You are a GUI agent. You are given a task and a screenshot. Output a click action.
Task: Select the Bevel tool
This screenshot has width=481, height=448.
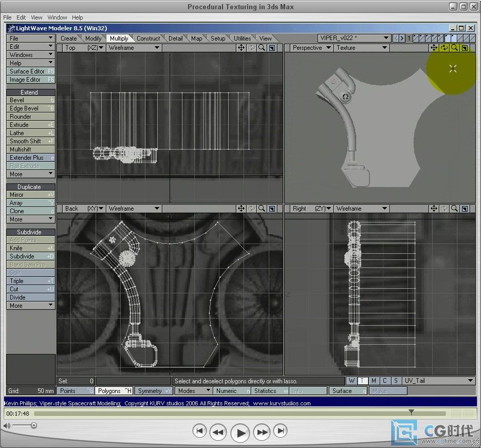(x=31, y=100)
